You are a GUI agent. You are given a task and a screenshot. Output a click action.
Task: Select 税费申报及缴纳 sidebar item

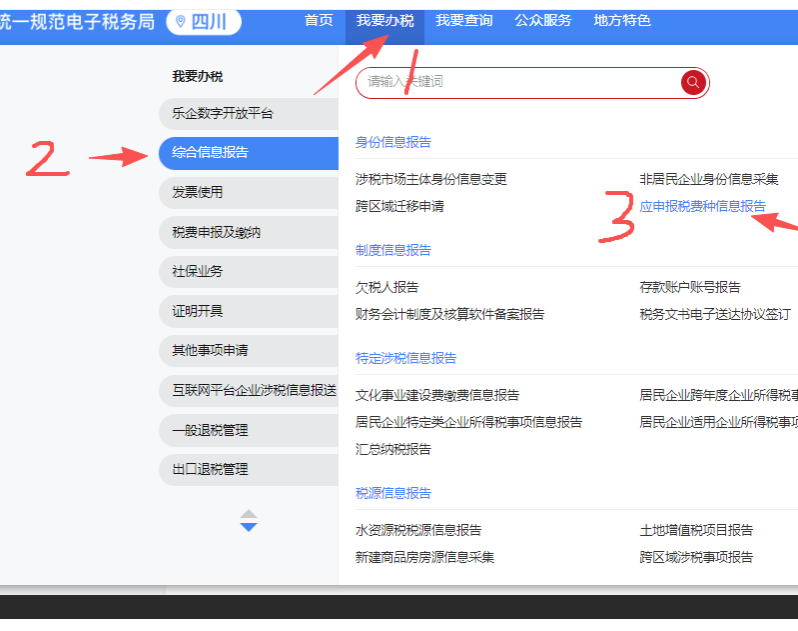tap(248, 232)
